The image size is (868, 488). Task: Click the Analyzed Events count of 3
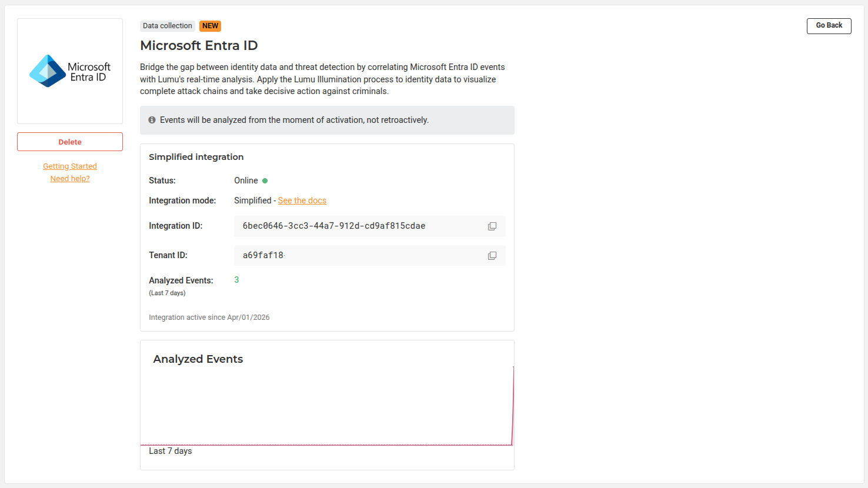(236, 280)
